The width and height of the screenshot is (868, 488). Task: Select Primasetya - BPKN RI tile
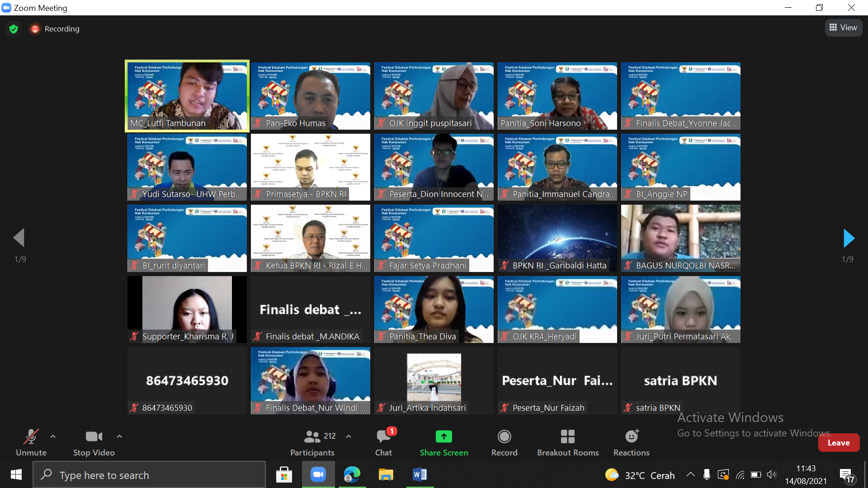pyautogui.click(x=311, y=167)
